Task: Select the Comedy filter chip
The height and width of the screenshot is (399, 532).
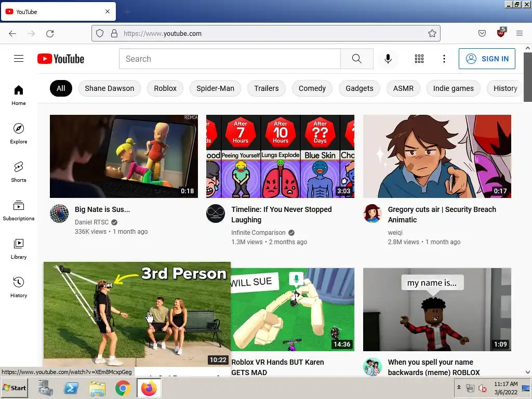Action: click(x=312, y=88)
